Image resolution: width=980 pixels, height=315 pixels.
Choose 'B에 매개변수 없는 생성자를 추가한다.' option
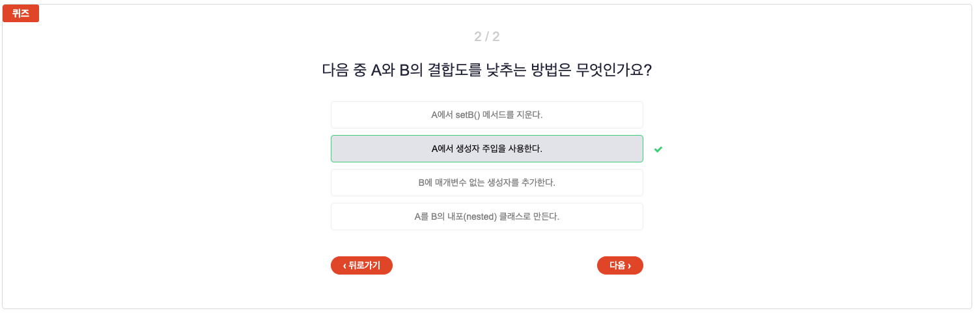click(487, 183)
